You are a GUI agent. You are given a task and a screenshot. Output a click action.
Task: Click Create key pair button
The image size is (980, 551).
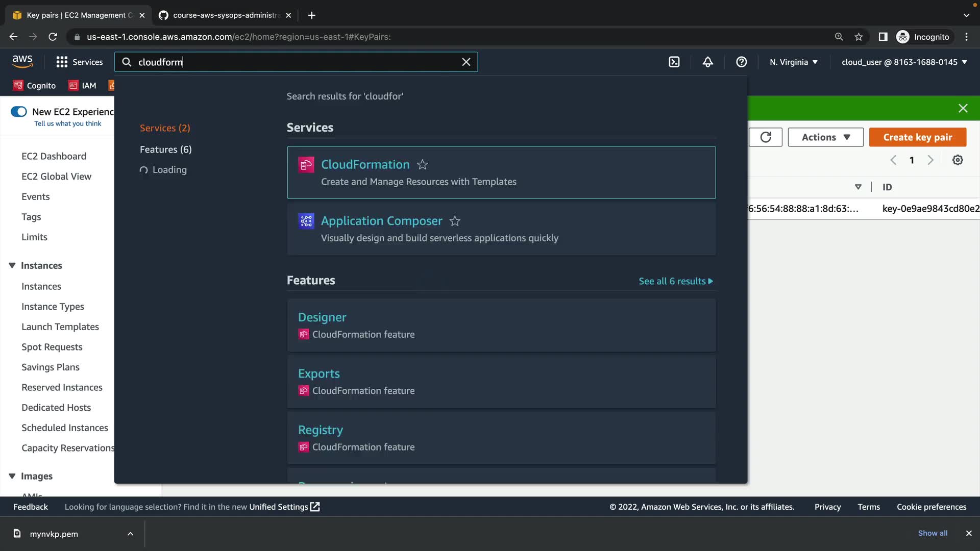(x=917, y=137)
